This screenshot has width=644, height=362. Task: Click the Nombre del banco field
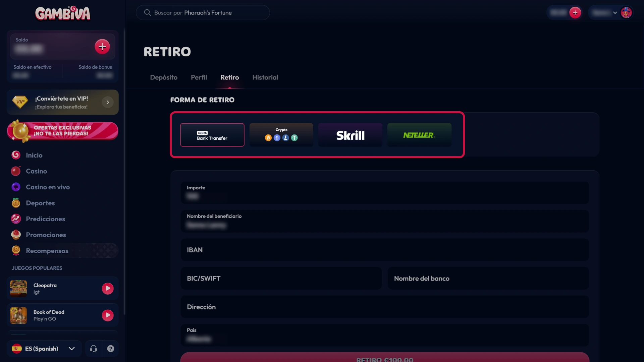point(488,278)
